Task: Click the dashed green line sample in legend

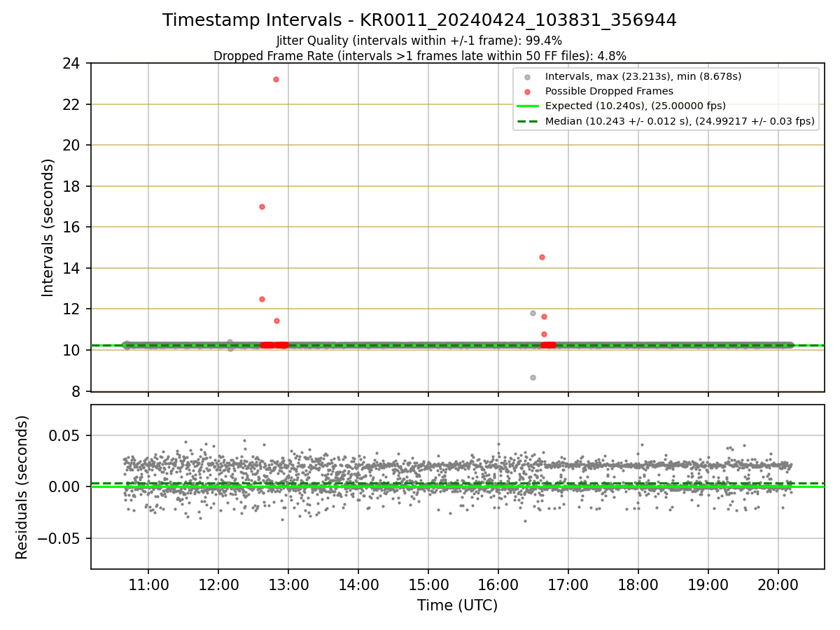Action: coord(527,121)
